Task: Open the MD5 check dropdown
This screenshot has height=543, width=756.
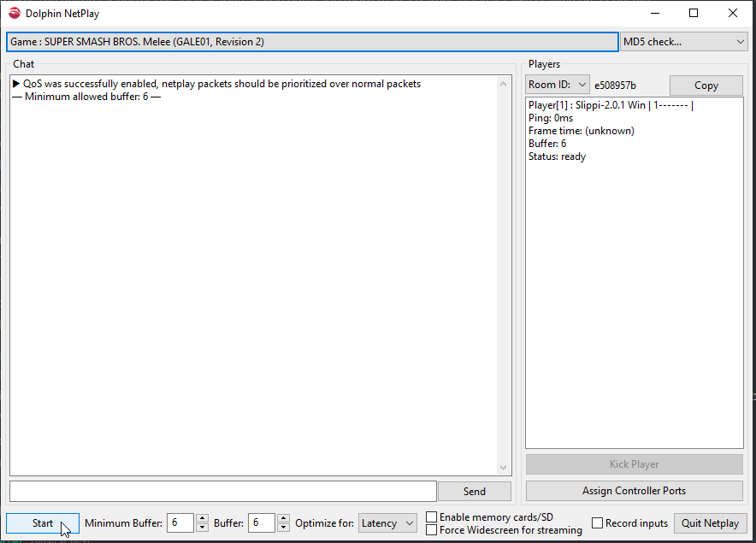Action: 683,42
